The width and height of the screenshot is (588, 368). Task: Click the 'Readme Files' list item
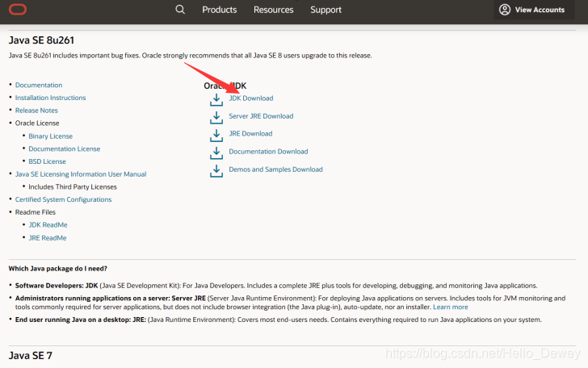point(36,212)
